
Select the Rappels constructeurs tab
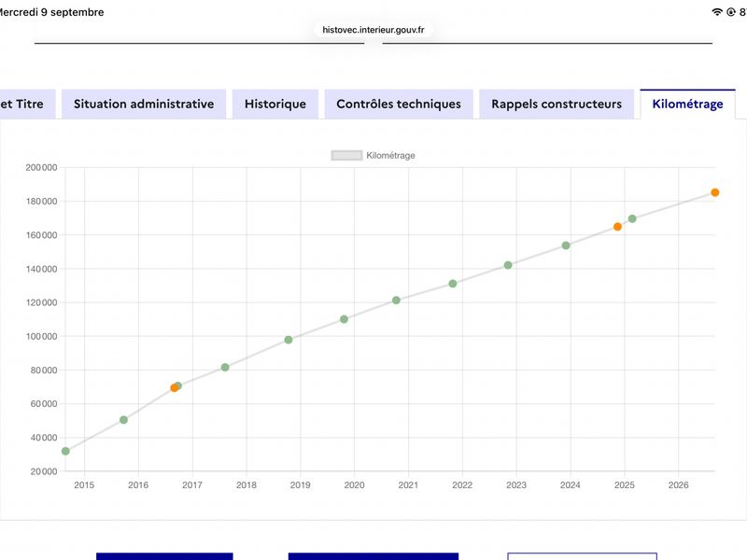coord(557,104)
